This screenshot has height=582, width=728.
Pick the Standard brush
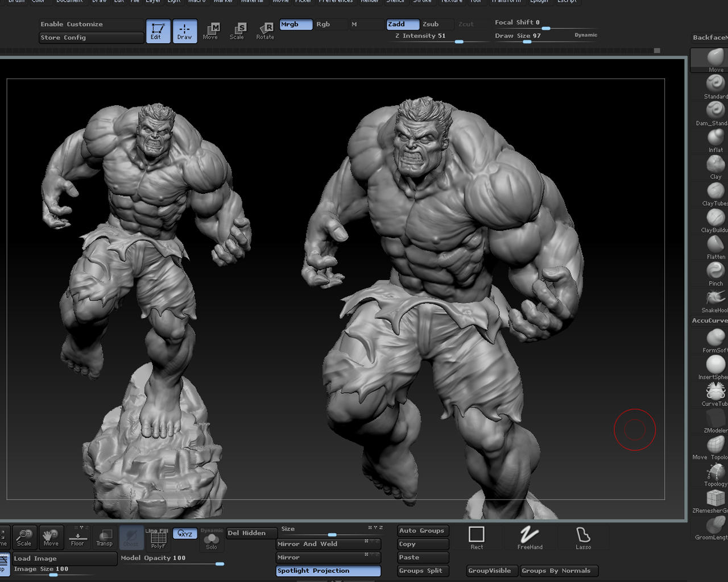coord(715,87)
